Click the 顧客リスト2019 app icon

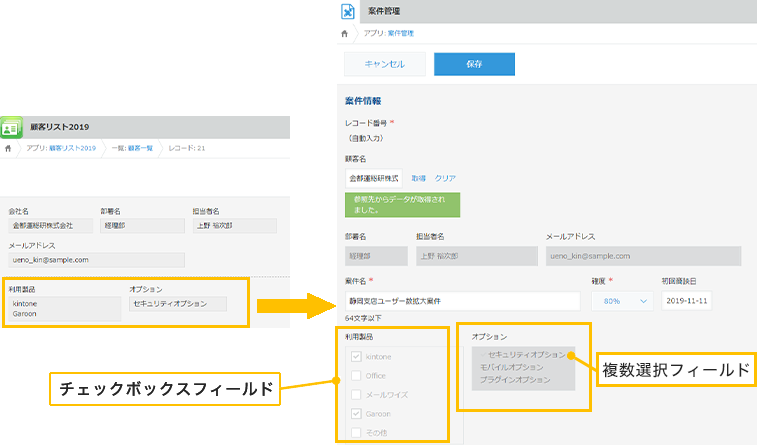click(x=13, y=127)
